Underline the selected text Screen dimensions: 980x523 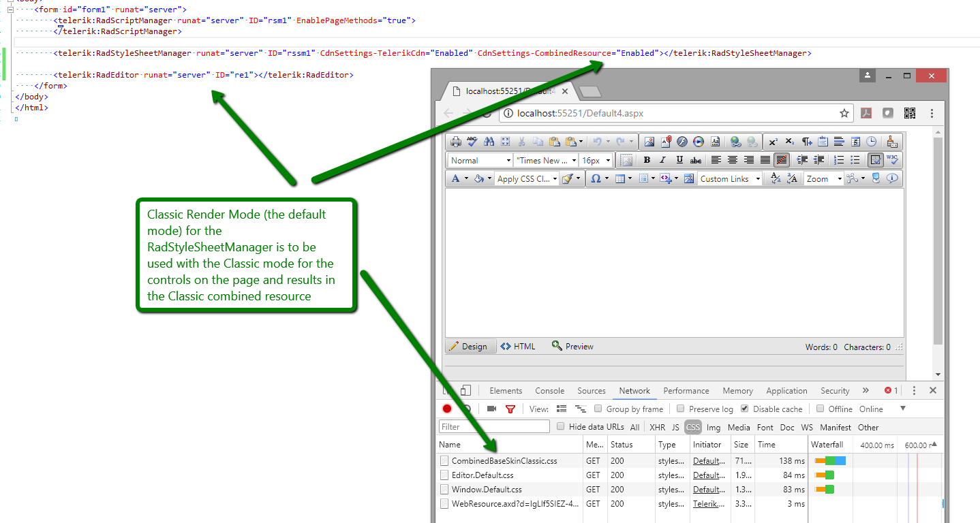pyautogui.click(x=679, y=160)
